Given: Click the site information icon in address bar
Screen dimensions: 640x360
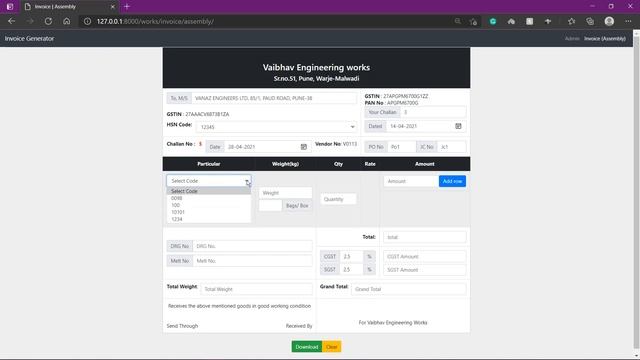Looking at the screenshot, I should 87,21.
